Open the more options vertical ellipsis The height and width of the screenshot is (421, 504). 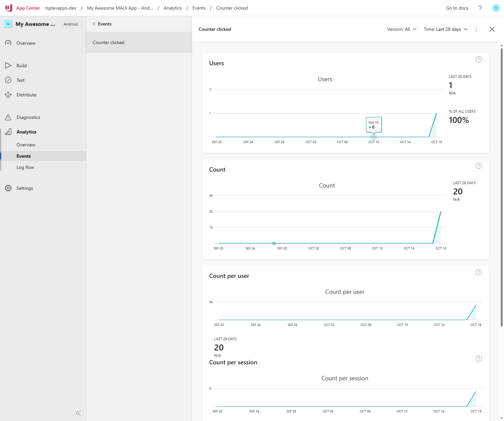(x=476, y=29)
